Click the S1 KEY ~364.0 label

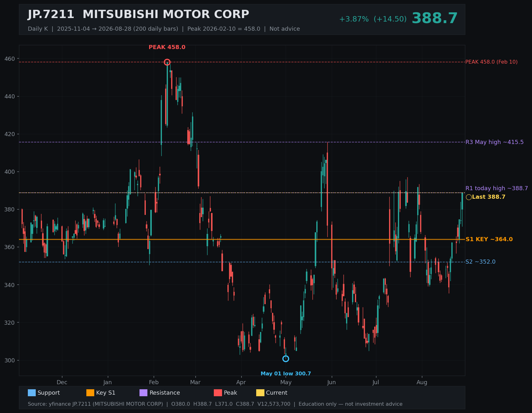coord(489,239)
